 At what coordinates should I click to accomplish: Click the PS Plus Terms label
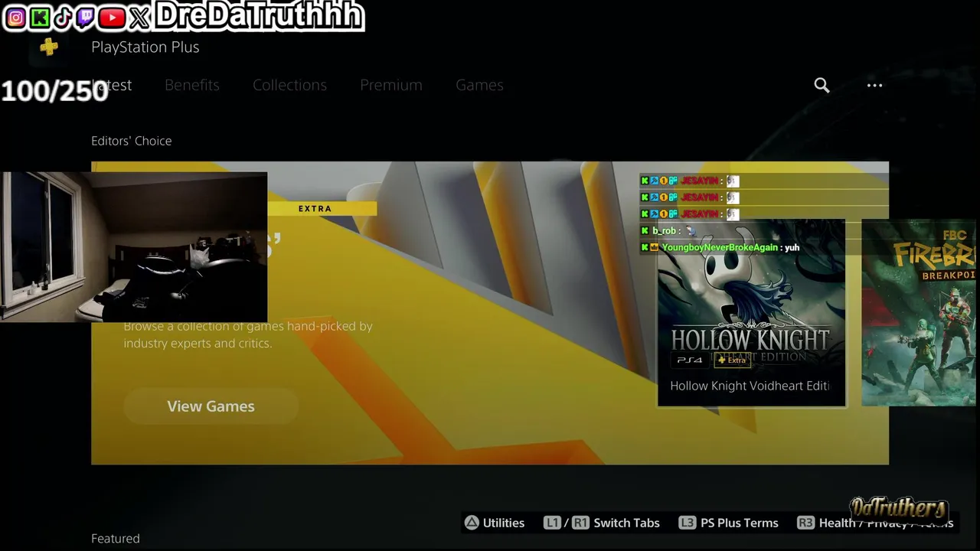coord(739,523)
